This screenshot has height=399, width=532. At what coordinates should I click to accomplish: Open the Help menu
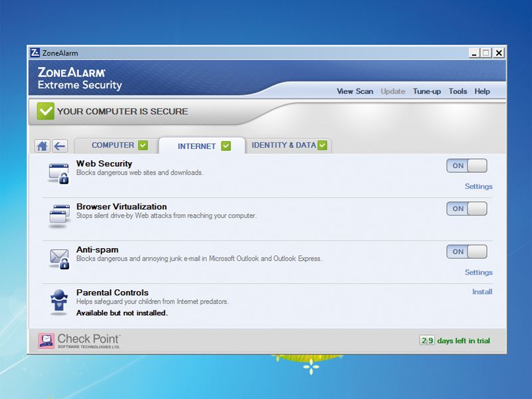point(482,91)
